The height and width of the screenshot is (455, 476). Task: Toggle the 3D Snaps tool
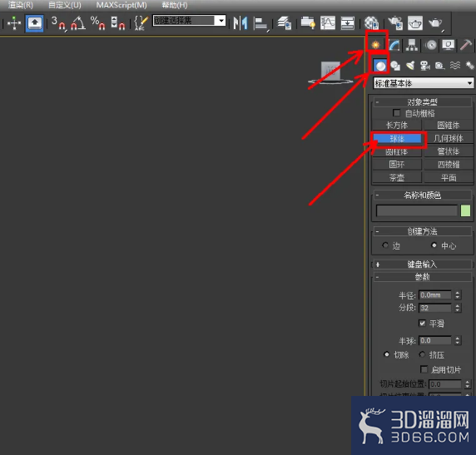[x=58, y=23]
